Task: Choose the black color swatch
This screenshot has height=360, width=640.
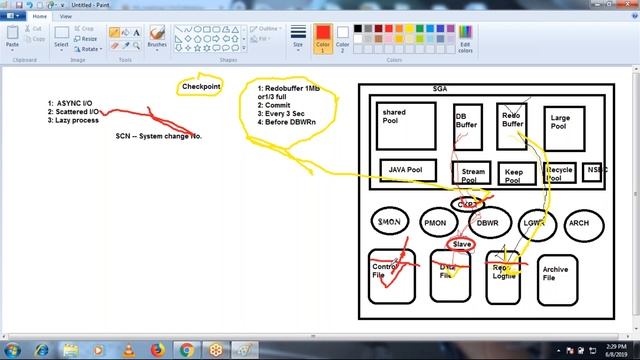Action: [358, 29]
